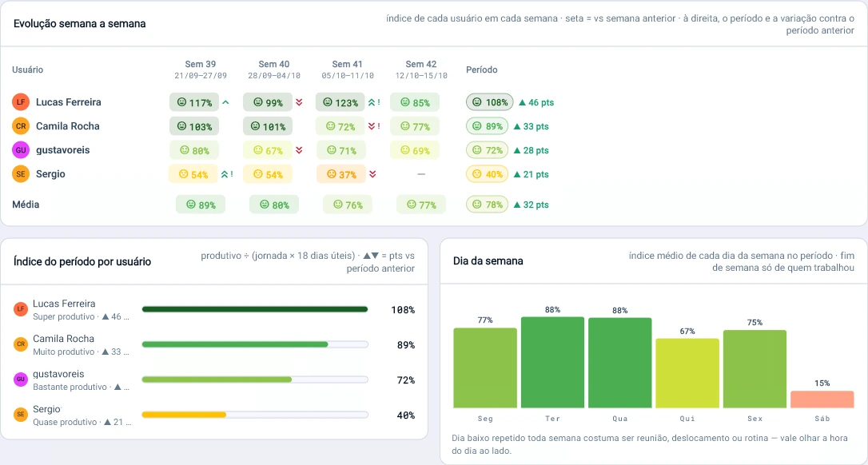Select Sergio's SE avatar in the weekly table
The width and height of the screenshot is (868, 465).
pyautogui.click(x=21, y=174)
